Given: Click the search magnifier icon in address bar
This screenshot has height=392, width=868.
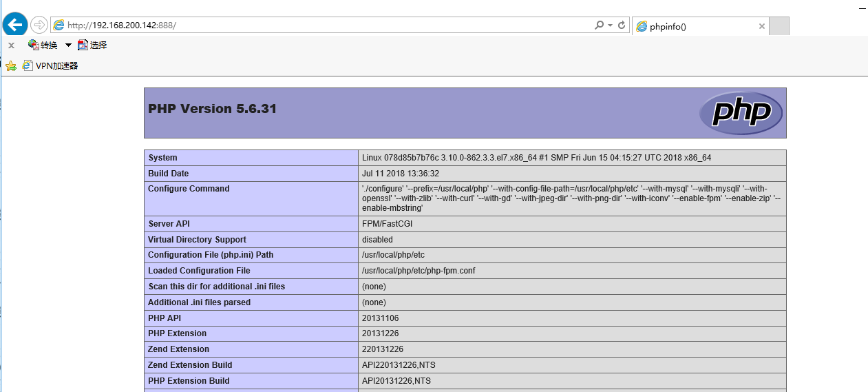Looking at the screenshot, I should coord(599,25).
